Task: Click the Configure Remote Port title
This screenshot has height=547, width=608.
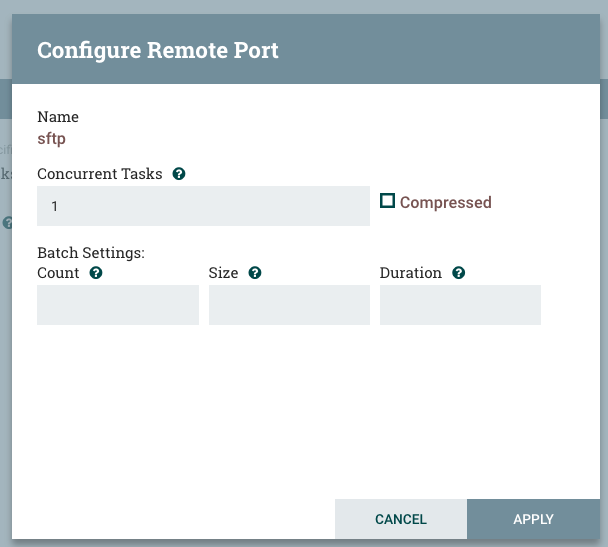Action: pos(157,51)
